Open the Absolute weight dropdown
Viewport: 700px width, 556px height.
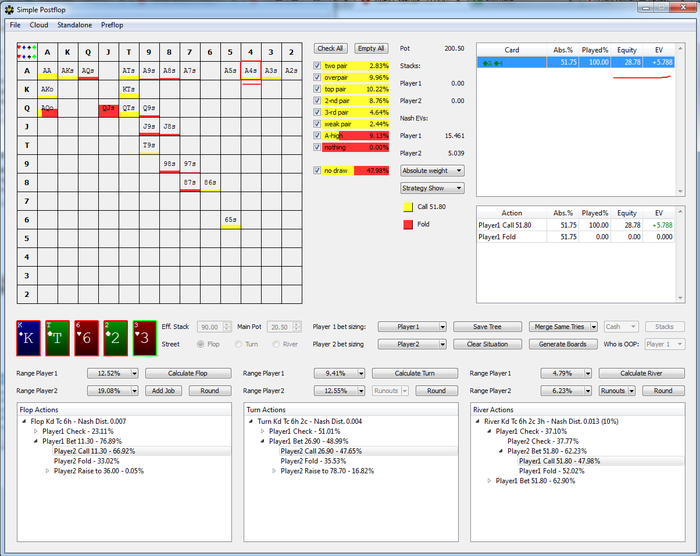431,170
